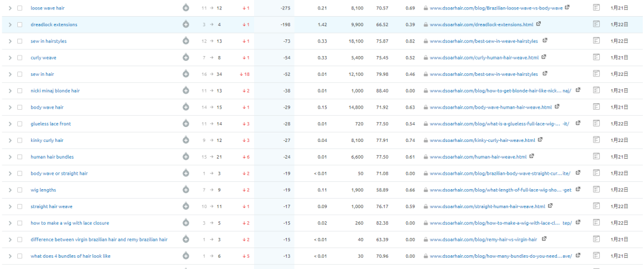The height and width of the screenshot is (269, 644).
Task: Open external link icon next to Brazilian-loose-wave-vs-body-wave URL
Action: (567, 7)
